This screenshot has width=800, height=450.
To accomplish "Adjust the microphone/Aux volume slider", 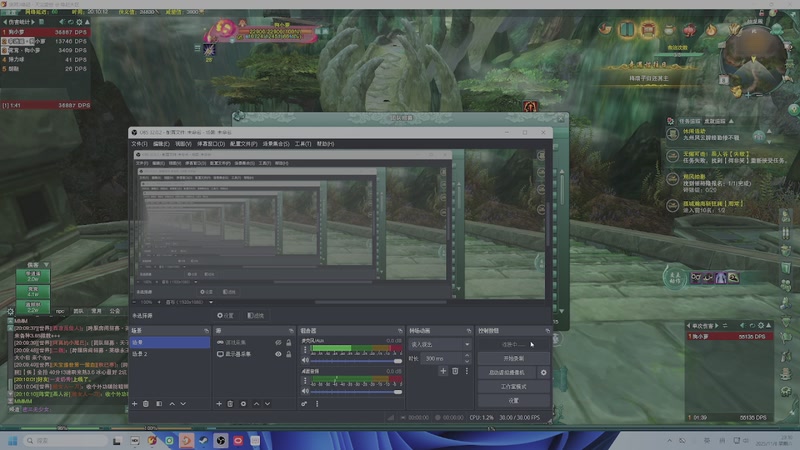I will pos(356,361).
